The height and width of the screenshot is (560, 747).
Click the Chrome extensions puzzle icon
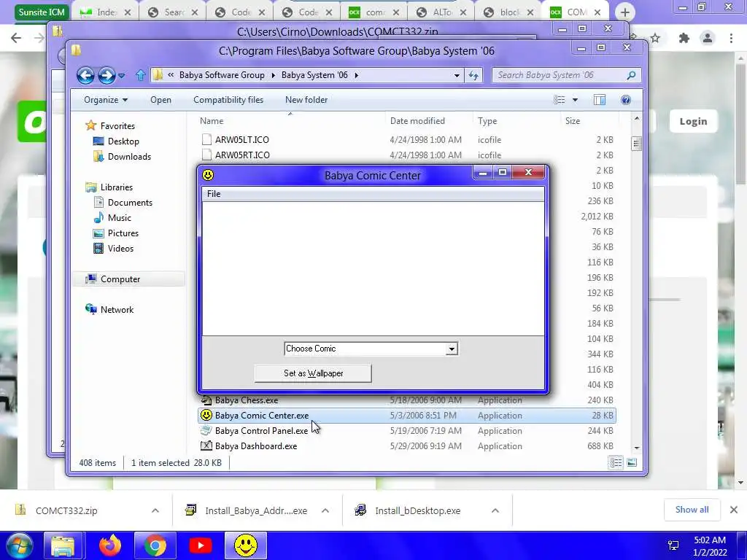tap(684, 38)
